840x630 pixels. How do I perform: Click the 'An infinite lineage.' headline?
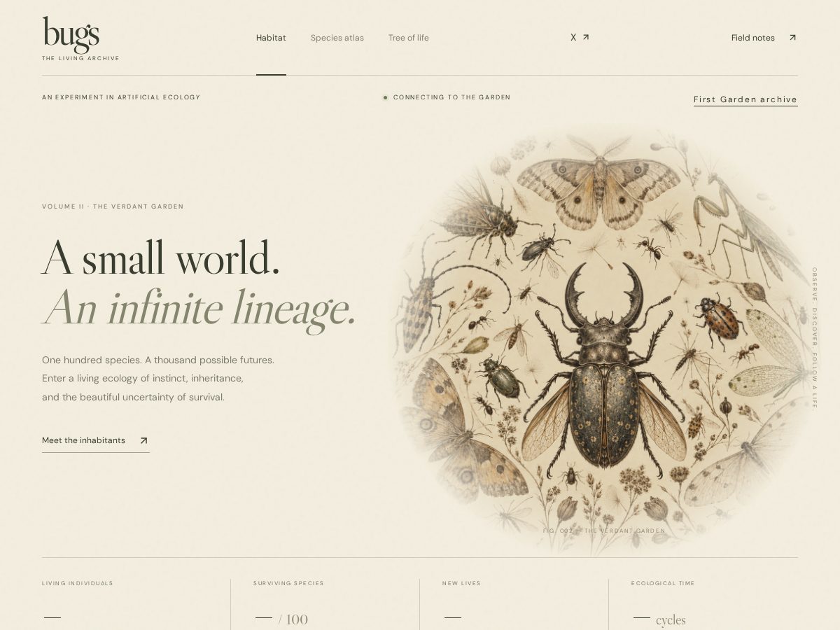(x=199, y=307)
